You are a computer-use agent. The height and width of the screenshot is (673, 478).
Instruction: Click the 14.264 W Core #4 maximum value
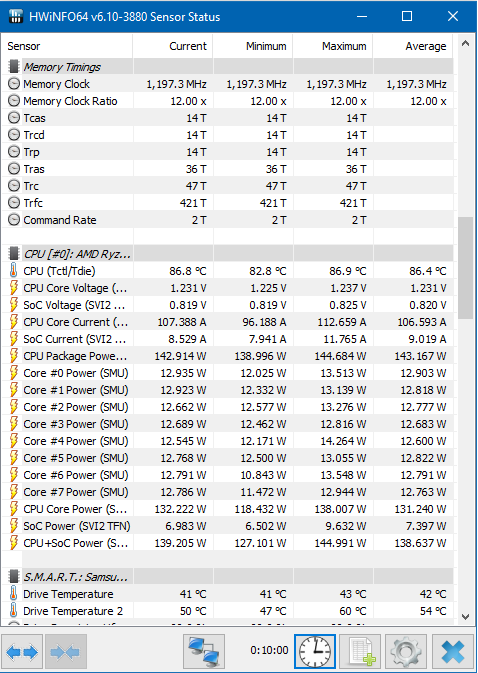[343, 441]
